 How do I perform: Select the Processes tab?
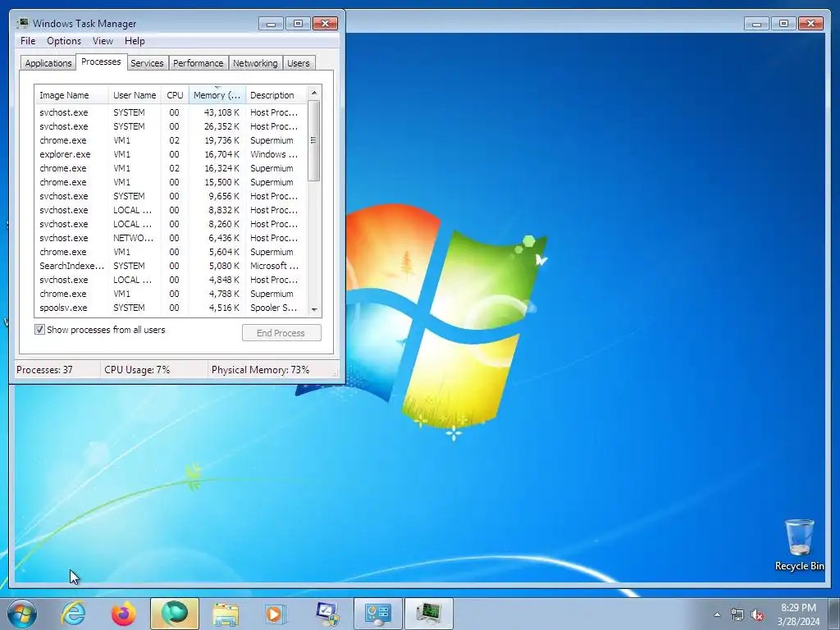point(101,62)
